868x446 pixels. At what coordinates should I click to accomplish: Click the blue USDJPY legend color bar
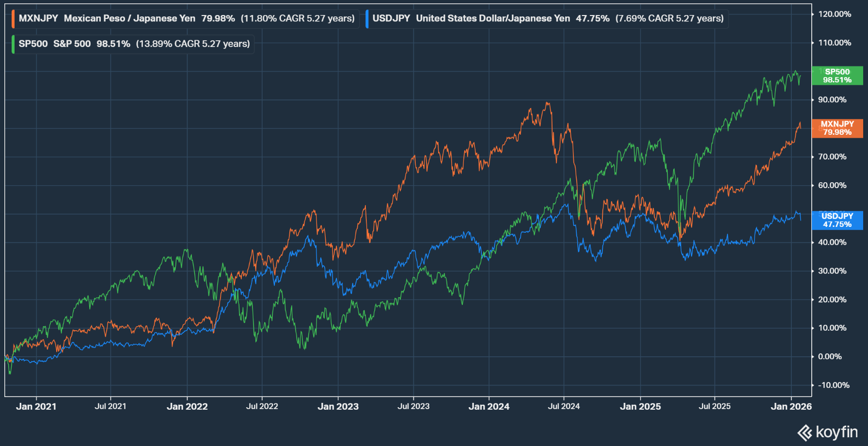point(367,18)
